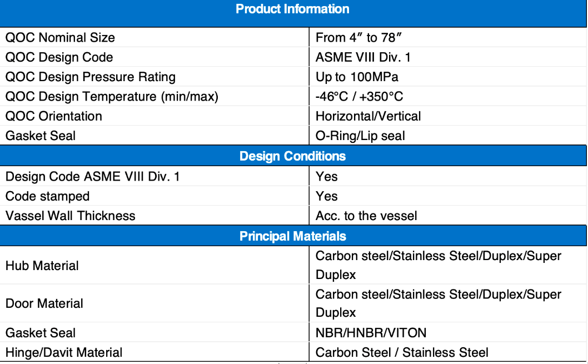Image resolution: width=588 pixels, height=364 pixels.
Task: Select the QOC Nominal Size label
Action: (60, 37)
